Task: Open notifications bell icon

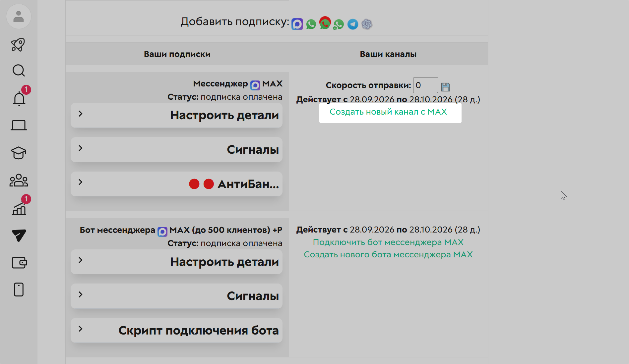Action: point(19,99)
